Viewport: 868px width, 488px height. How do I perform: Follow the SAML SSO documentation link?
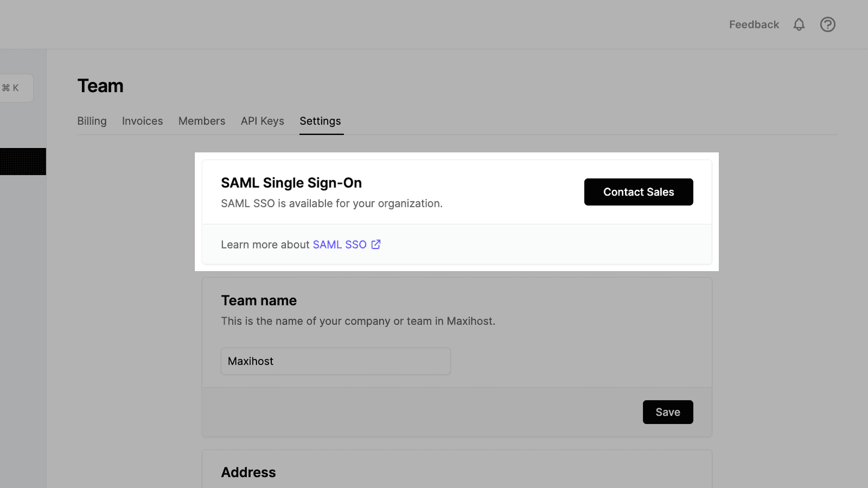pyautogui.click(x=340, y=245)
